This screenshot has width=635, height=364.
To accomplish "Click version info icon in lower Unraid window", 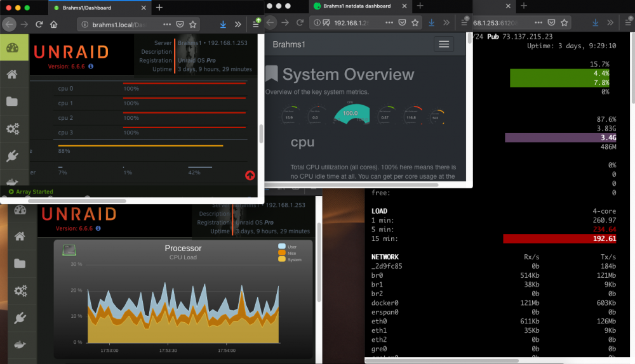I will 98,228.
